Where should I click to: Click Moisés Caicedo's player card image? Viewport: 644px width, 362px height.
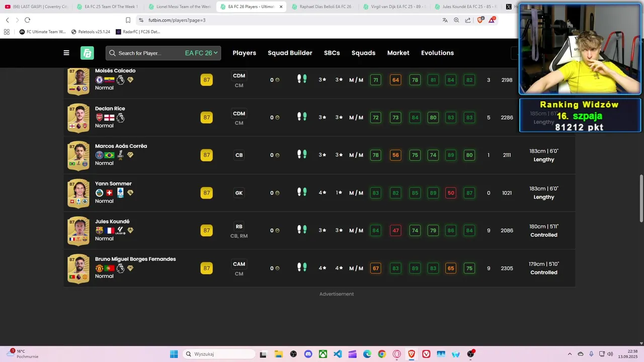click(78, 80)
